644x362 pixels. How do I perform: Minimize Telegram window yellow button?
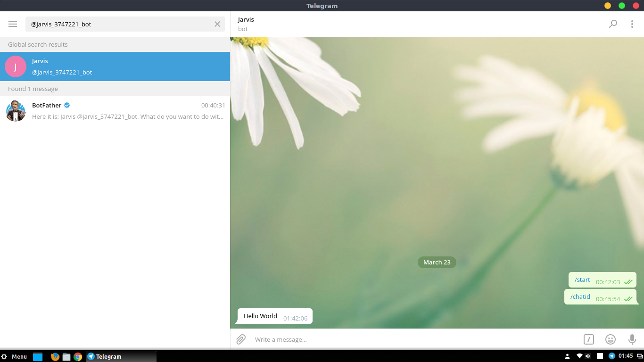[x=608, y=6]
